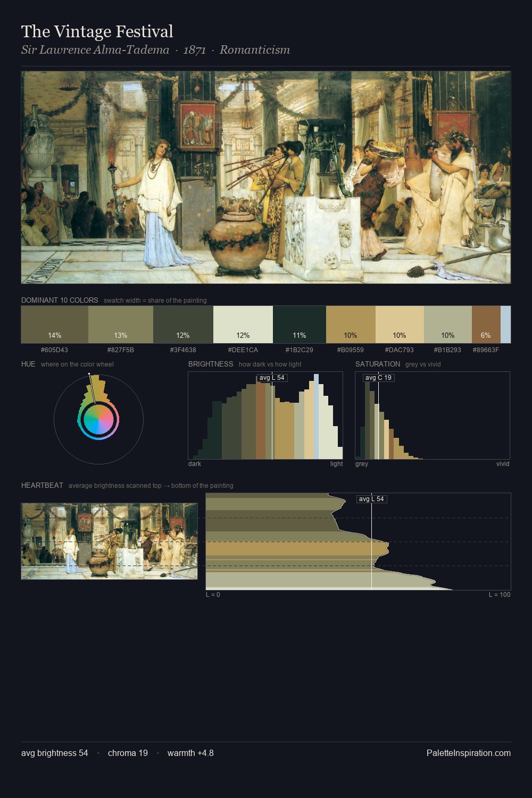Select the #827F5B swatch at 13%
The image size is (532, 798).
[x=121, y=325]
